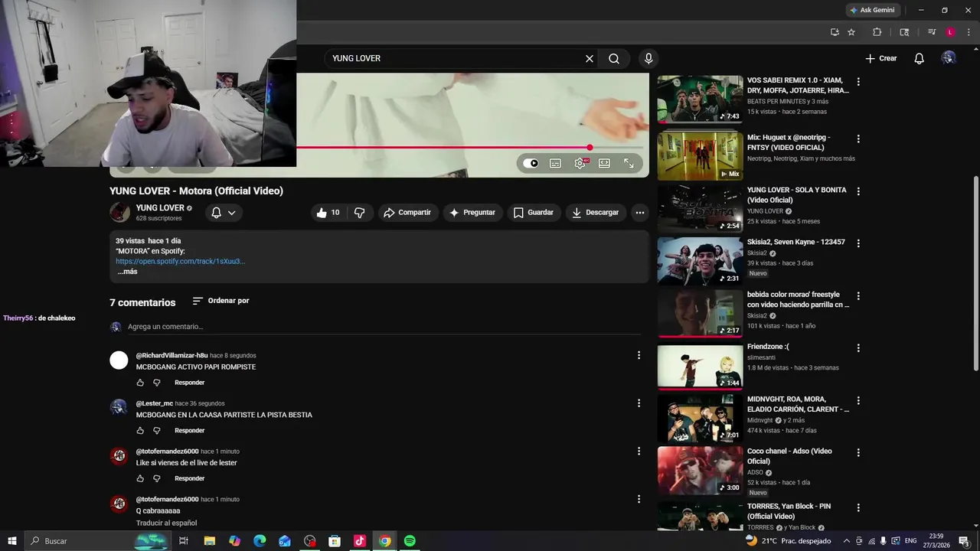Open Friendzone :( video thumbnail

(x=700, y=367)
